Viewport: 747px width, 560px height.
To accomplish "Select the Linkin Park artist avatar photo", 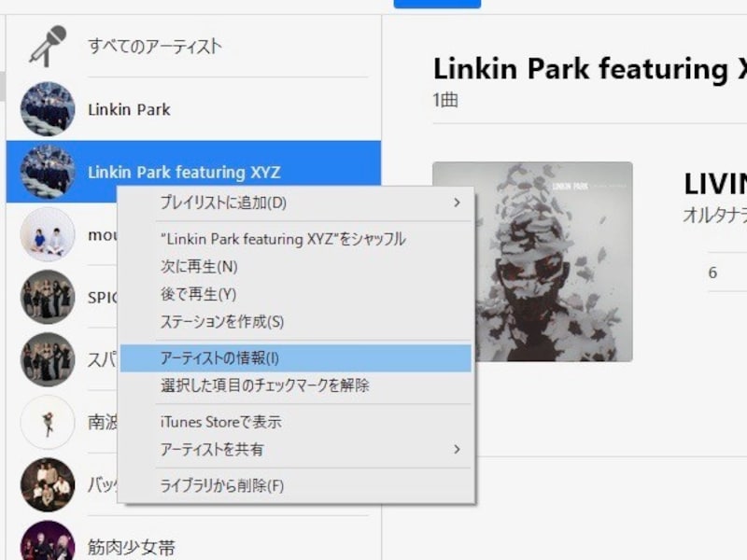I will pyautogui.click(x=48, y=109).
